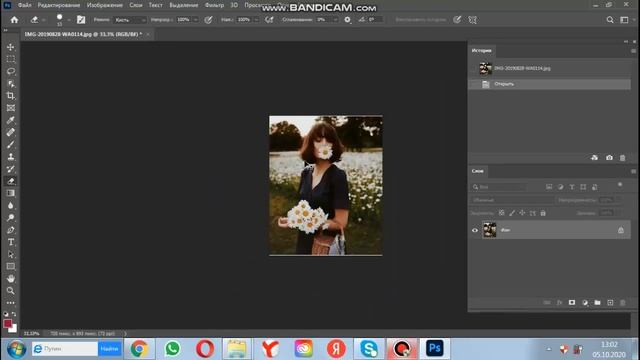Open the brush settings panel icon

(x=81, y=20)
